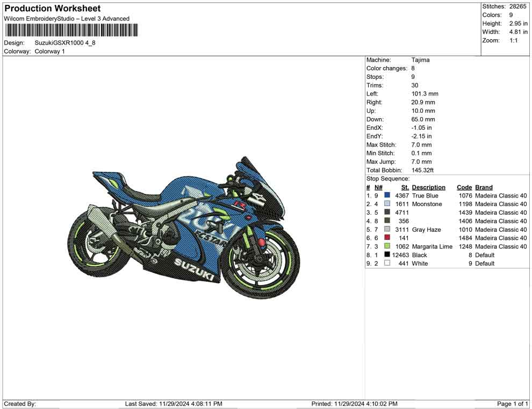
Task: Click the True Blue color swatch
Action: [x=387, y=195]
